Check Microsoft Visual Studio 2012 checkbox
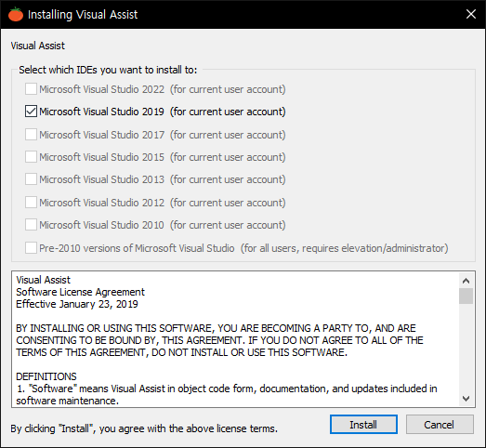 pyautogui.click(x=31, y=203)
